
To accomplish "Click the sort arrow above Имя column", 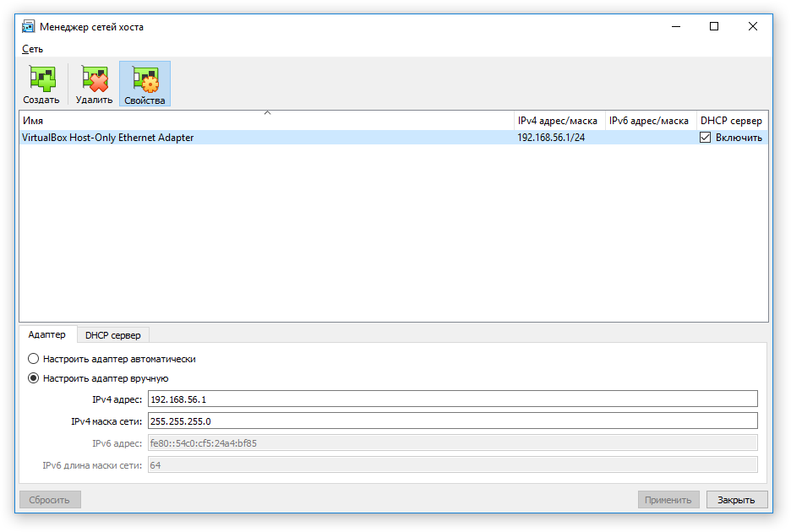I will pos(267,113).
